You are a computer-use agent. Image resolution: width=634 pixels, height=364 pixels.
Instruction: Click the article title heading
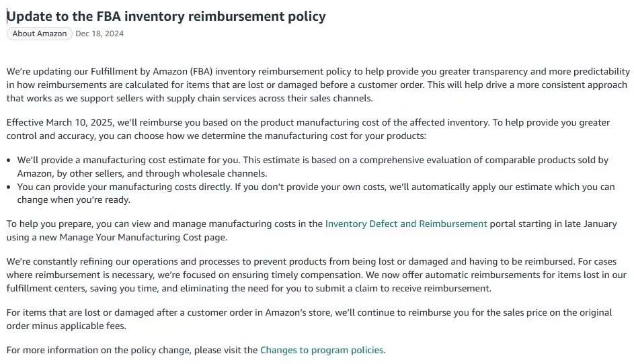pos(166,16)
